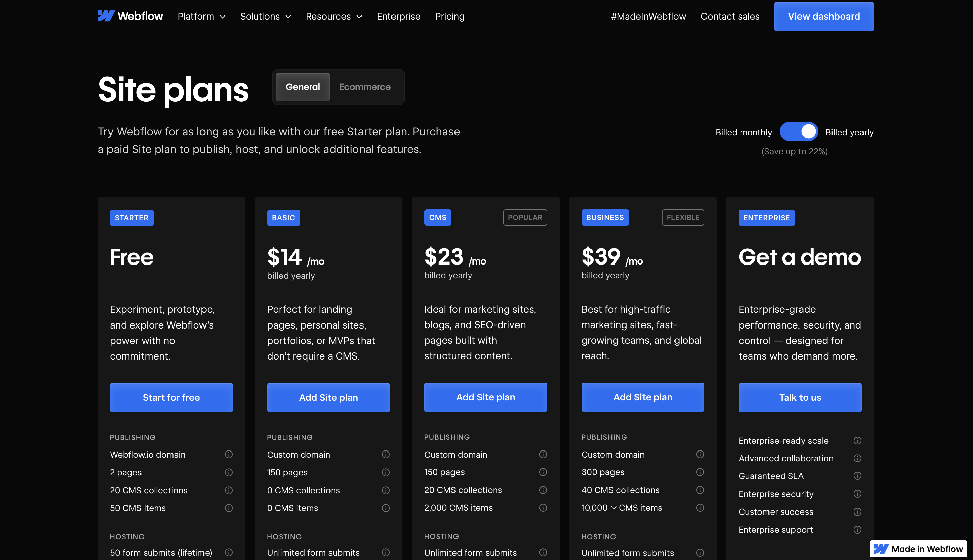Switch to the Ecommerce site plans tab

[365, 87]
